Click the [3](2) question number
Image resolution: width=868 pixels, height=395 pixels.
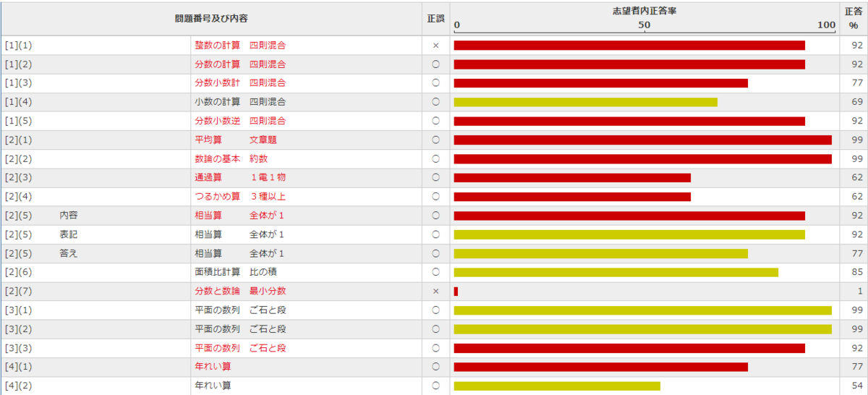(x=18, y=328)
